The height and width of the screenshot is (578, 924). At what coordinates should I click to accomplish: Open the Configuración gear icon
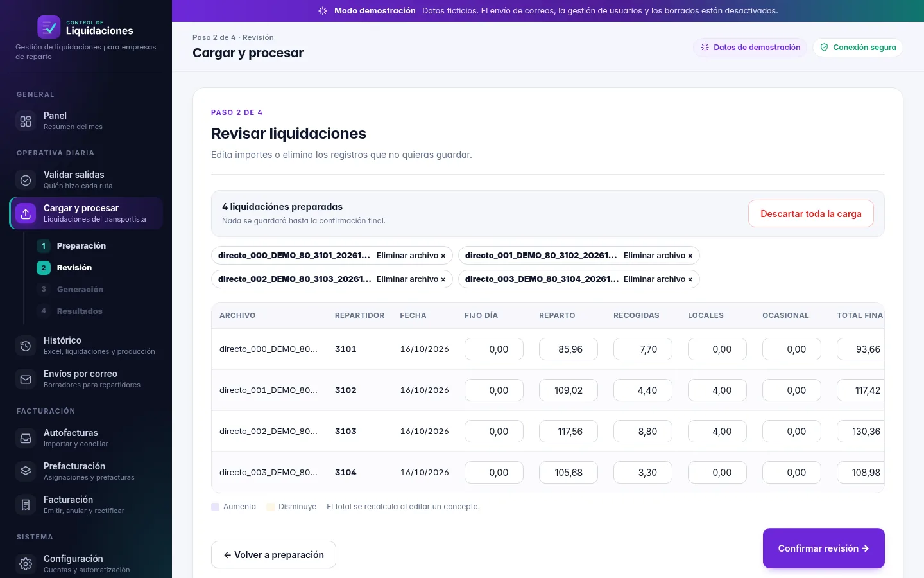[x=26, y=564]
